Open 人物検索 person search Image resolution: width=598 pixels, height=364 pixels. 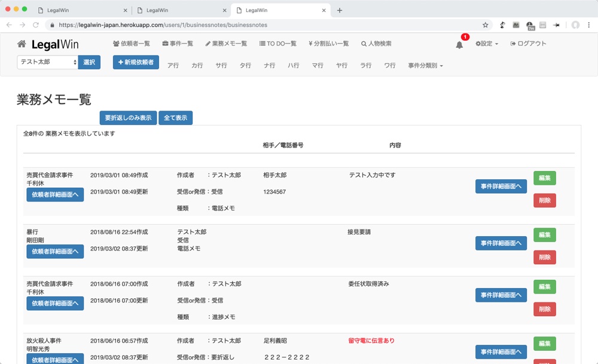pos(376,44)
